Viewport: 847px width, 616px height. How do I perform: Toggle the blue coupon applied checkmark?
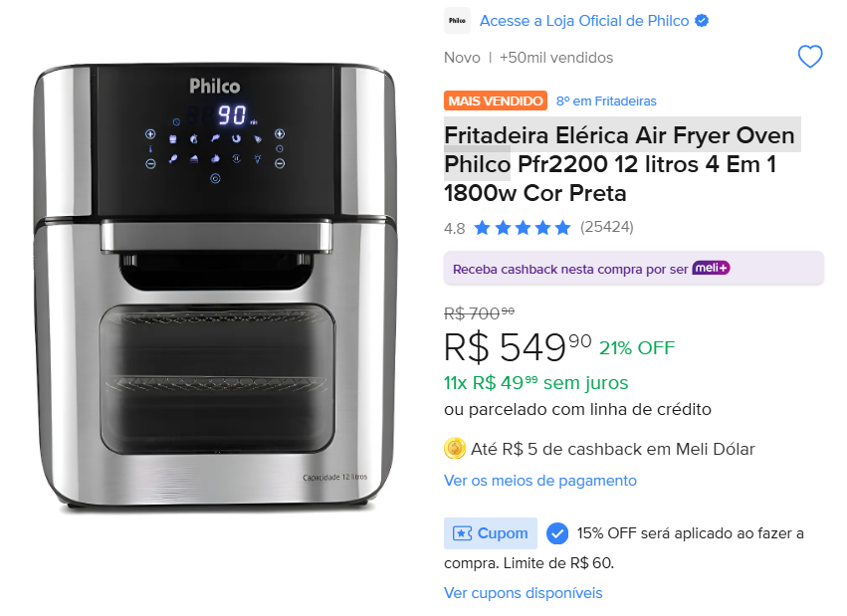[x=557, y=533]
